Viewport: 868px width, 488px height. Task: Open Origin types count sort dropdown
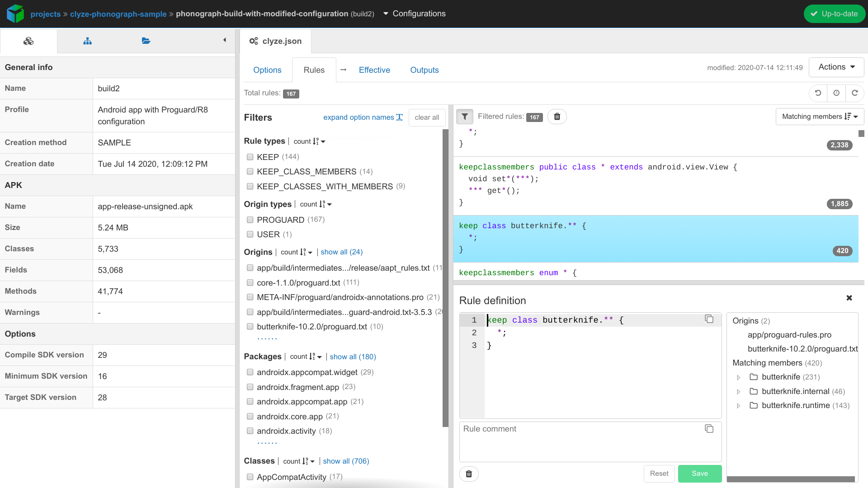pos(316,204)
